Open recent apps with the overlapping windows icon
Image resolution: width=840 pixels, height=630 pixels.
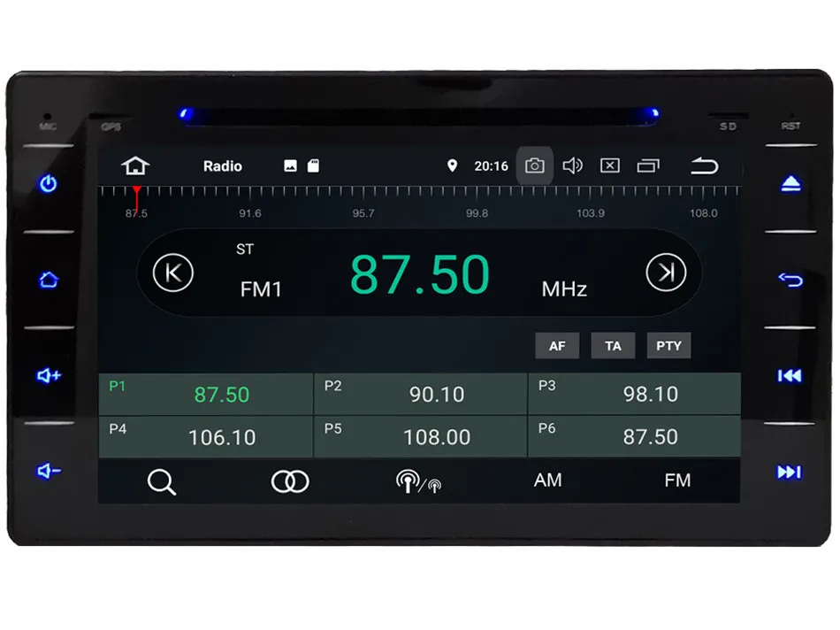tap(650, 165)
